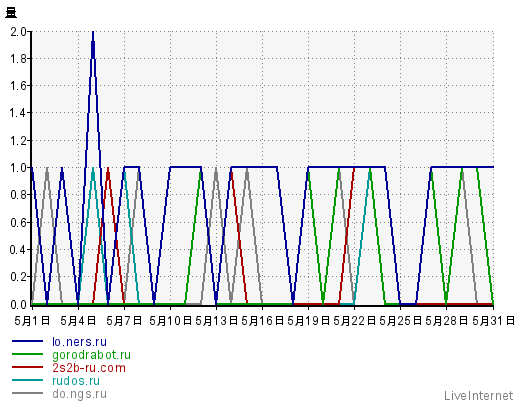This screenshot has height=405, width=520.
Task: Click the icon above the y-axis
Action: [x=11, y=13]
